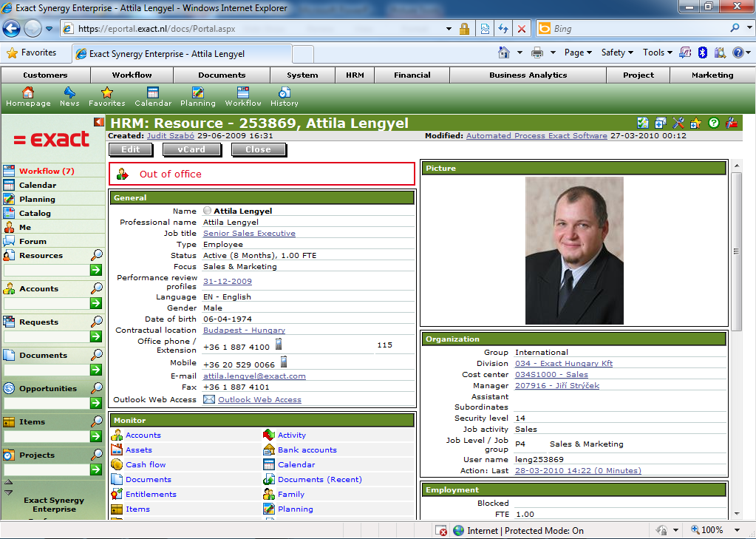756x539 pixels.
Task: Open the address bar history dropdown
Action: coord(449,29)
